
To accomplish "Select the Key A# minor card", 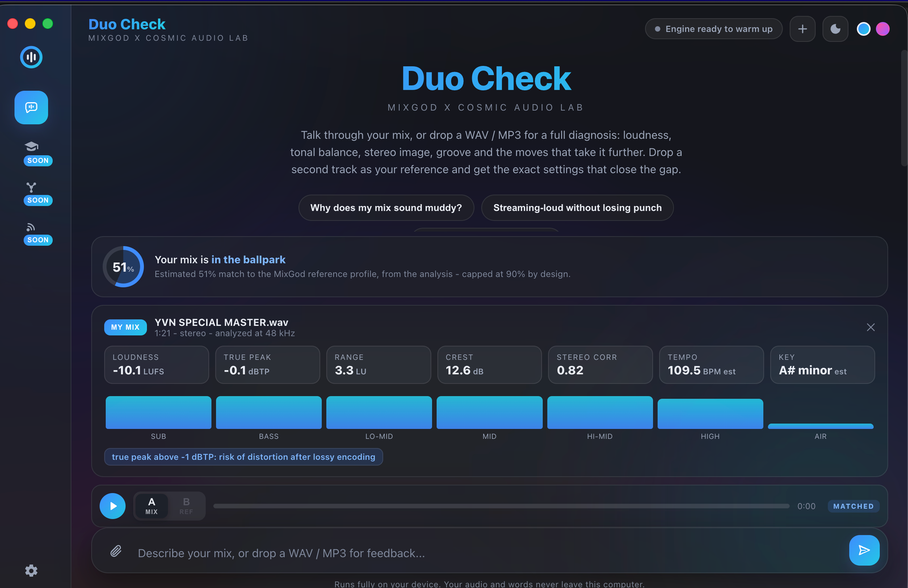I will coord(822,365).
